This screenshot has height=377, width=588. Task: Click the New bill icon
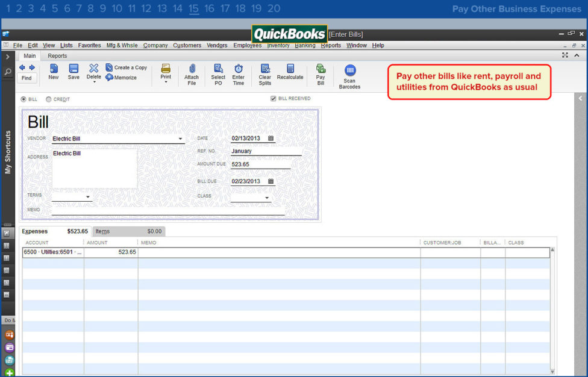tap(54, 72)
